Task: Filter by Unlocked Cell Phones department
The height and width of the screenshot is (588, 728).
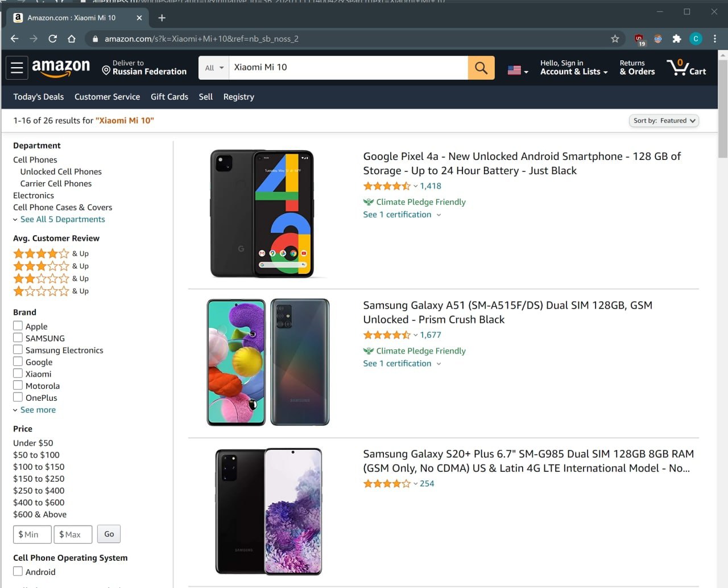Action: 61,171
